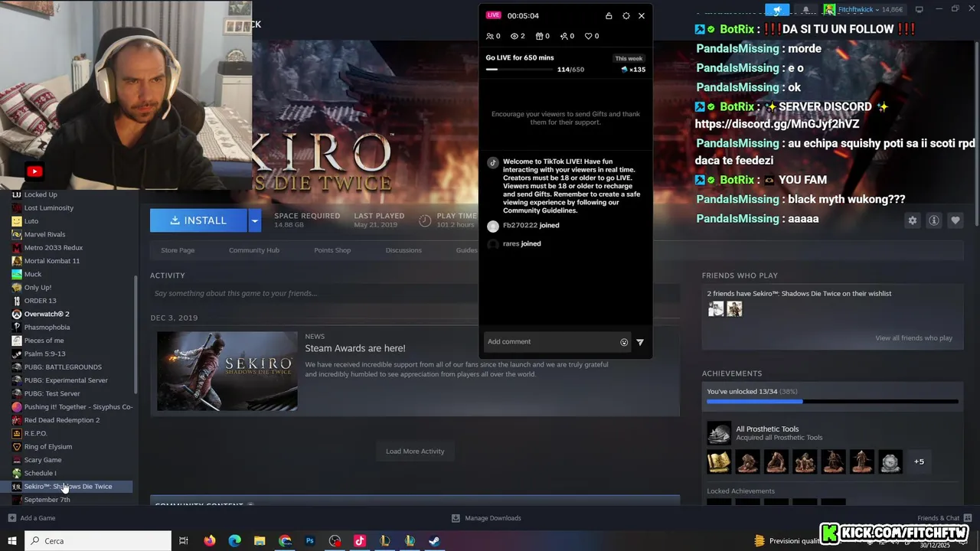This screenshot has width=980, height=551.
Task: Open Task View on the taskbar
Action: point(184,541)
